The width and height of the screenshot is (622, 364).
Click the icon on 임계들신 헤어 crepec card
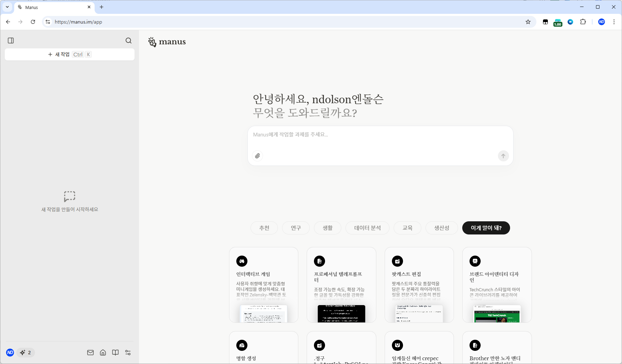(x=397, y=345)
